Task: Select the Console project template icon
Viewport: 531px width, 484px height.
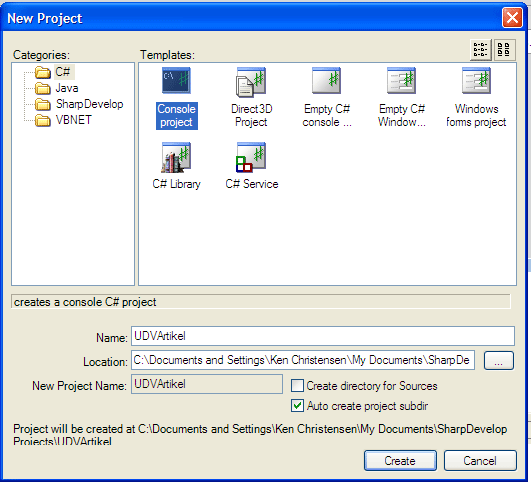Action: point(176,81)
